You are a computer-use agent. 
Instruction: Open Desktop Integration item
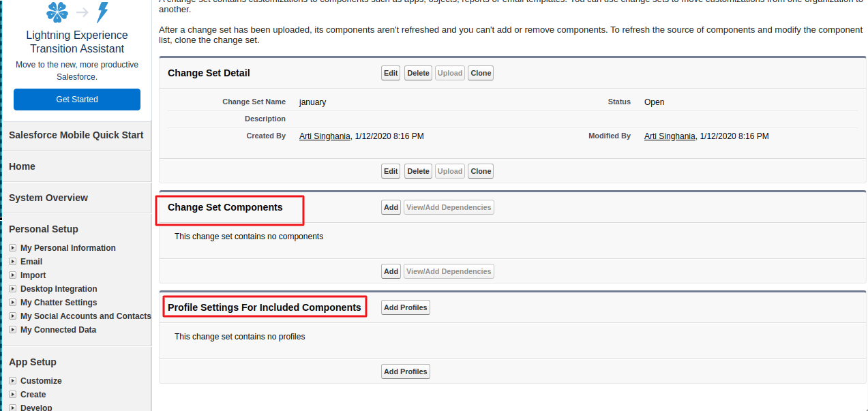[x=59, y=289]
